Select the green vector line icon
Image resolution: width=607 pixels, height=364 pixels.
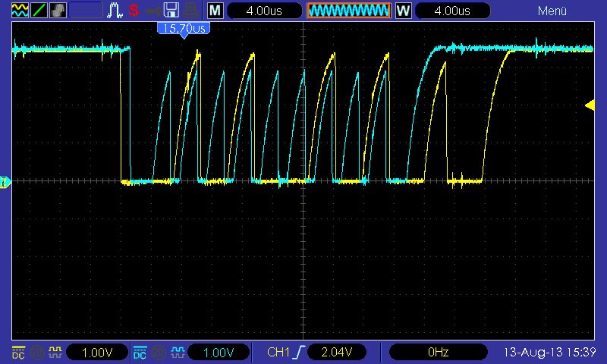(x=39, y=10)
